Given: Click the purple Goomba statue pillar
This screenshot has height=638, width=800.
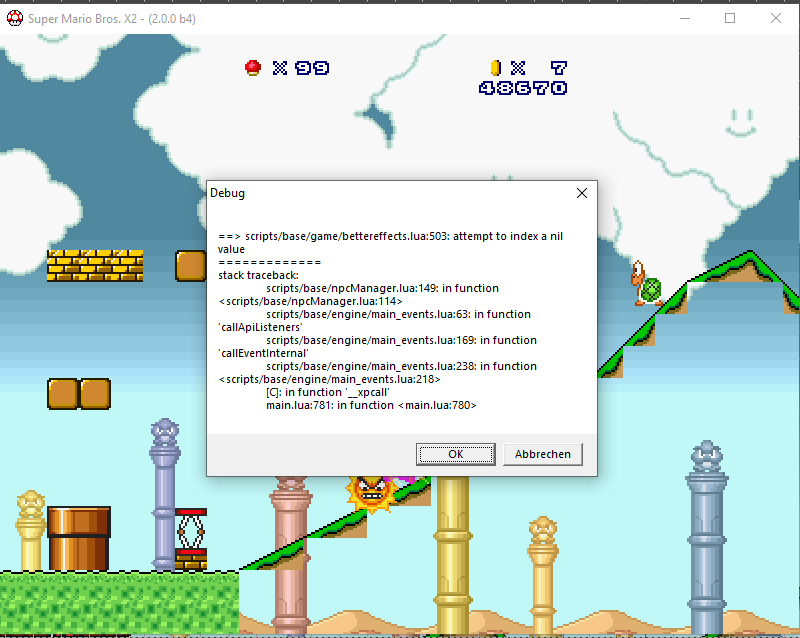Looking at the screenshot, I should coord(164,494).
